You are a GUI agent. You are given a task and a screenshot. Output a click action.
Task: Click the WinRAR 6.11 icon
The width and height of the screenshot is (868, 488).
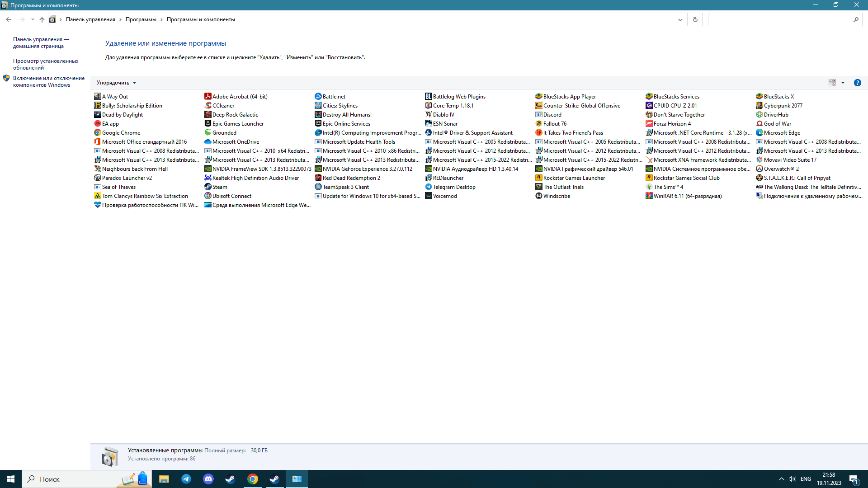pos(649,196)
